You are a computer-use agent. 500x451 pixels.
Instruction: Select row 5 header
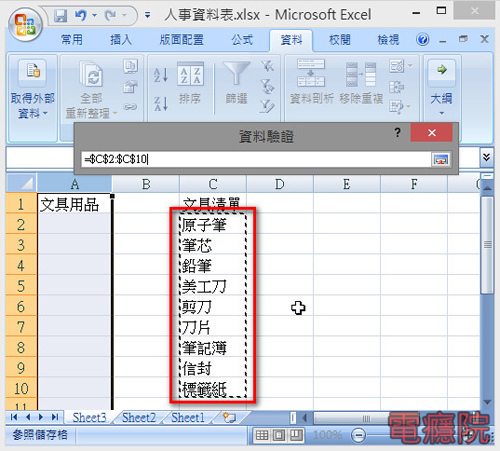click(21, 286)
